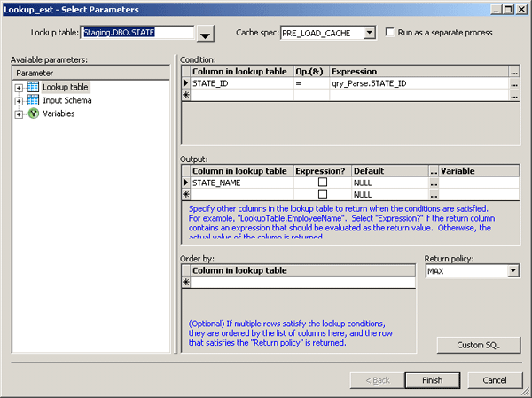
Task: Click the Finish button
Action: click(x=432, y=379)
